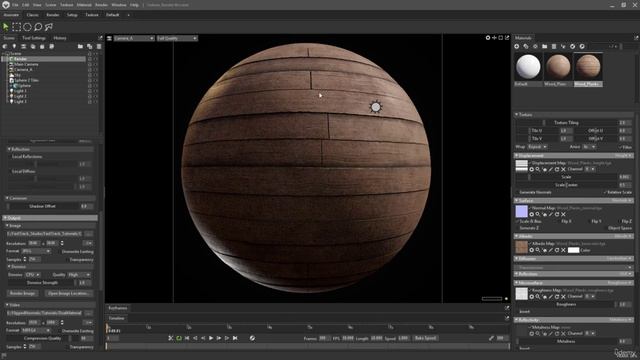Choose the circle select tool
Image resolution: width=640 pixels, height=360 pixels.
coord(27,27)
